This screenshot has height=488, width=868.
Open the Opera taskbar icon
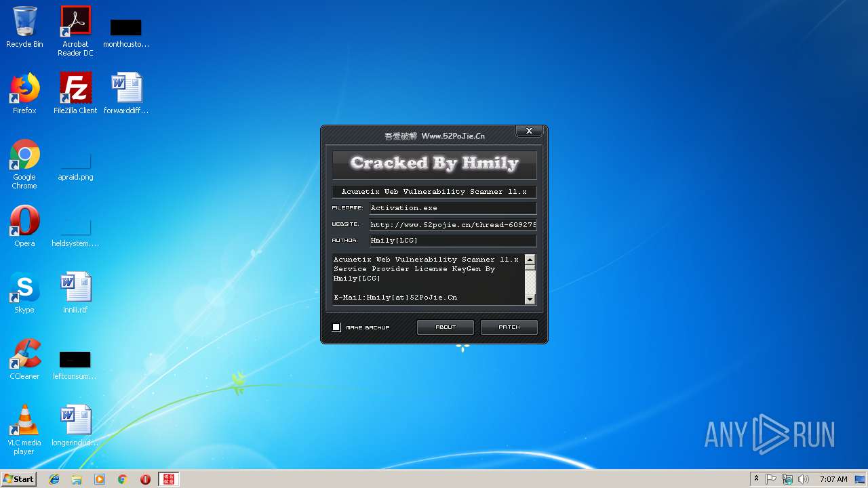click(x=145, y=479)
